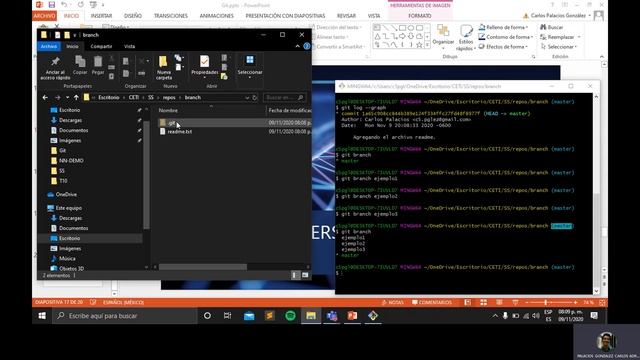
Task: Open the Archivo tab in File Explorer
Action: click(x=49, y=47)
